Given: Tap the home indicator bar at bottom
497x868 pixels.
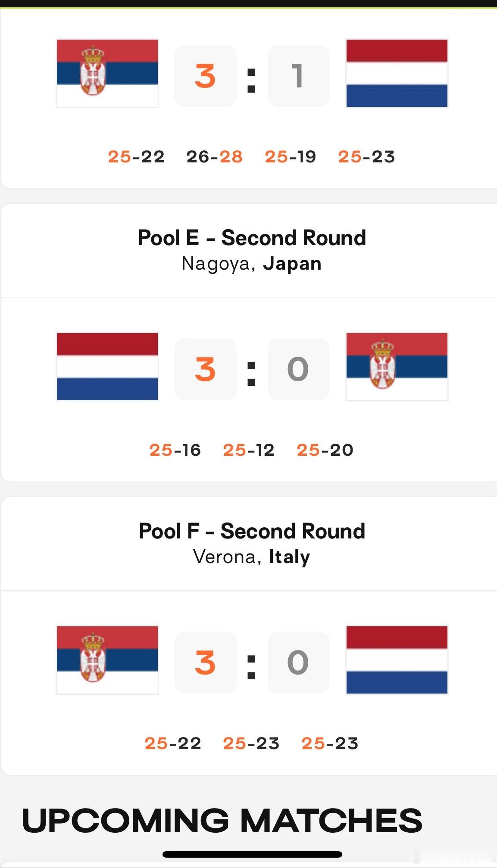Looking at the screenshot, I should click(x=252, y=854).
